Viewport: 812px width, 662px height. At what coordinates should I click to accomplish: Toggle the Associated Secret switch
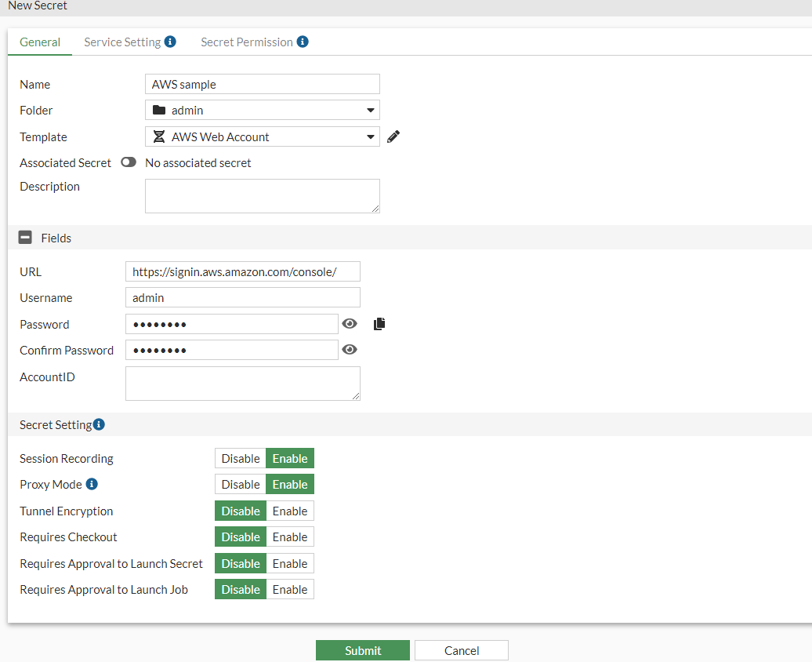pyautogui.click(x=128, y=162)
